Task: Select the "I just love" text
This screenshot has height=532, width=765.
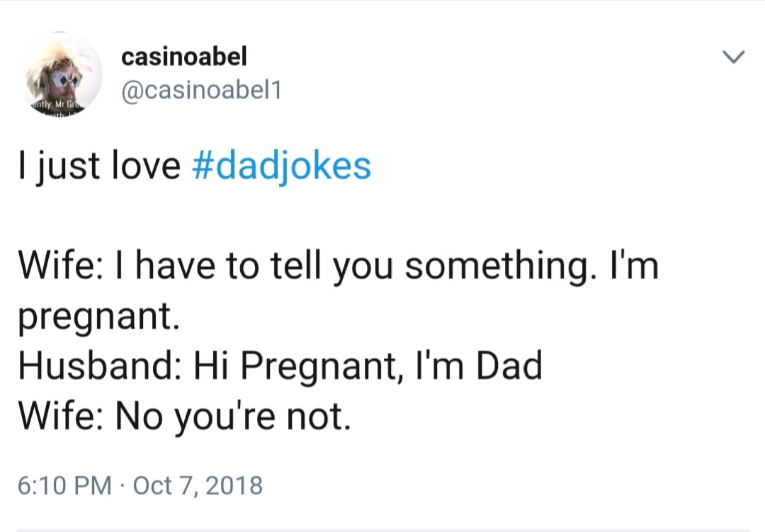Action: (99, 166)
